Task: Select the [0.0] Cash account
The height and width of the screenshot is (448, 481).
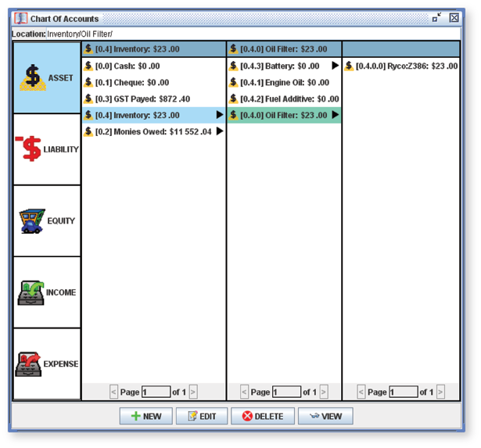Action: click(154, 66)
